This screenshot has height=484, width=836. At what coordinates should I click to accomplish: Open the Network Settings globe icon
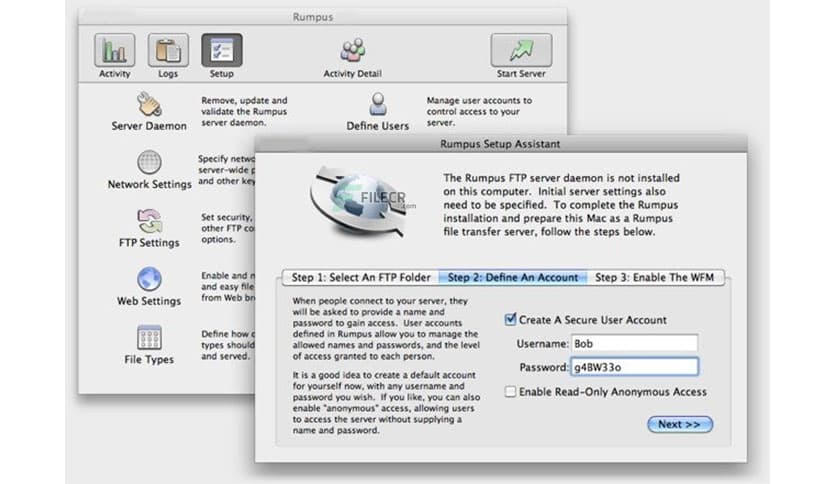(x=149, y=162)
